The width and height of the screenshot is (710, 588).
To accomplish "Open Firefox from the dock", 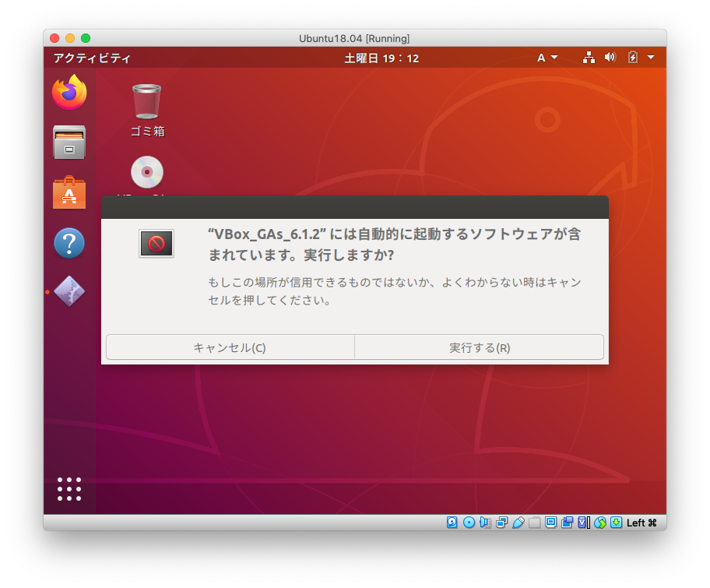I will coord(69,92).
